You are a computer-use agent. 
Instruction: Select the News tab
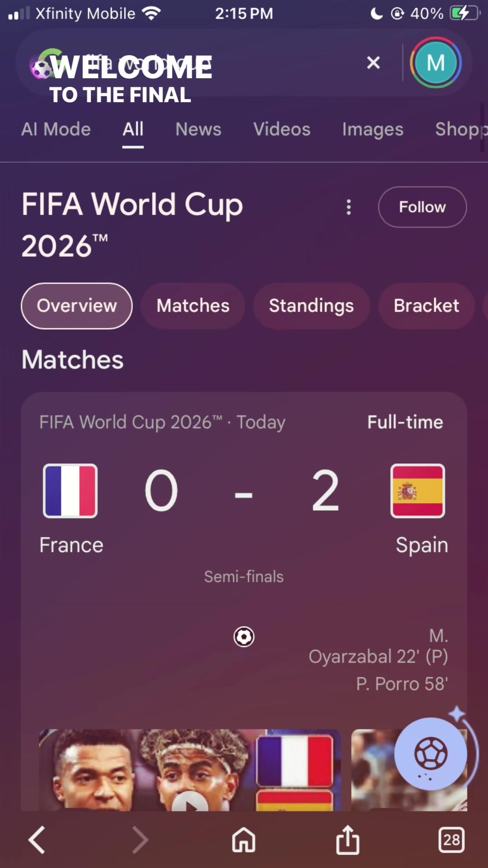(198, 129)
